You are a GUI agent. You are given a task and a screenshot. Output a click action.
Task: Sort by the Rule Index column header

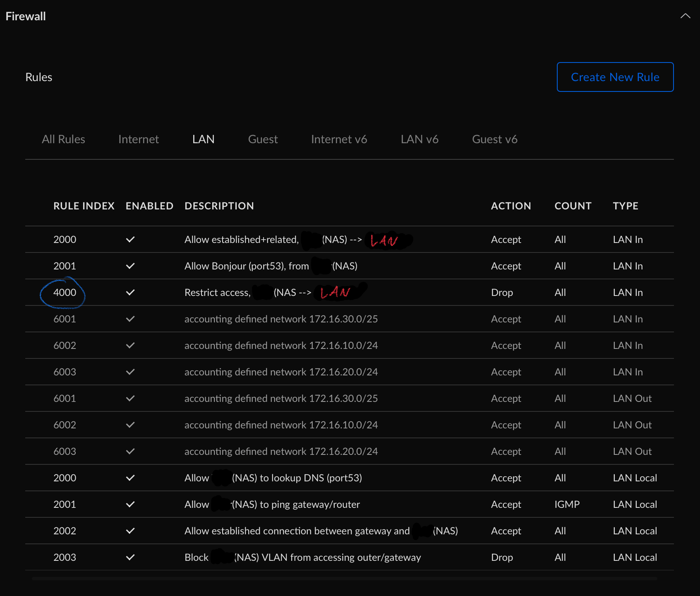[x=84, y=206]
